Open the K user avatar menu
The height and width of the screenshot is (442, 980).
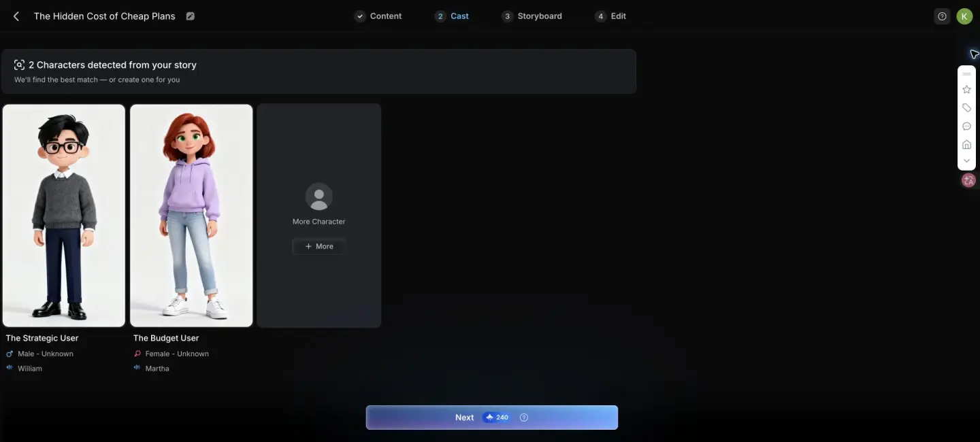coord(964,16)
